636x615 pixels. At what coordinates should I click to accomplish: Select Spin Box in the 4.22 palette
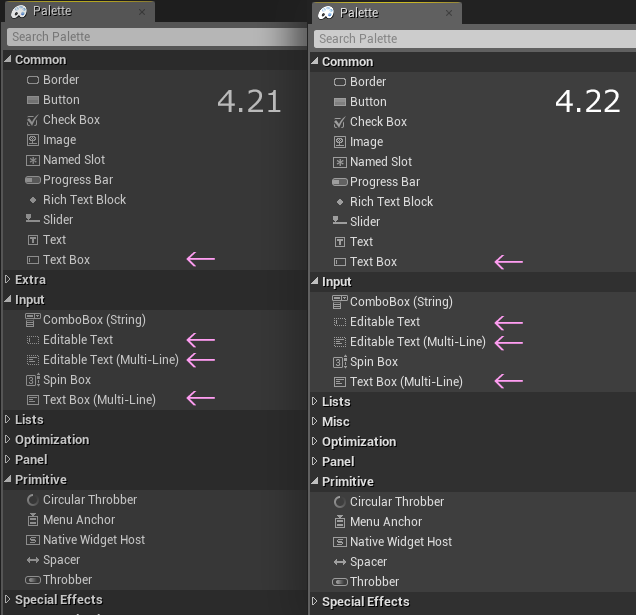click(374, 362)
